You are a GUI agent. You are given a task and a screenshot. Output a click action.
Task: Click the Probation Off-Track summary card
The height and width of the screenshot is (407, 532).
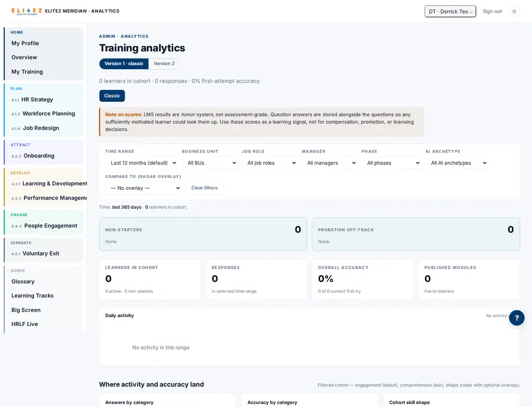click(x=416, y=234)
